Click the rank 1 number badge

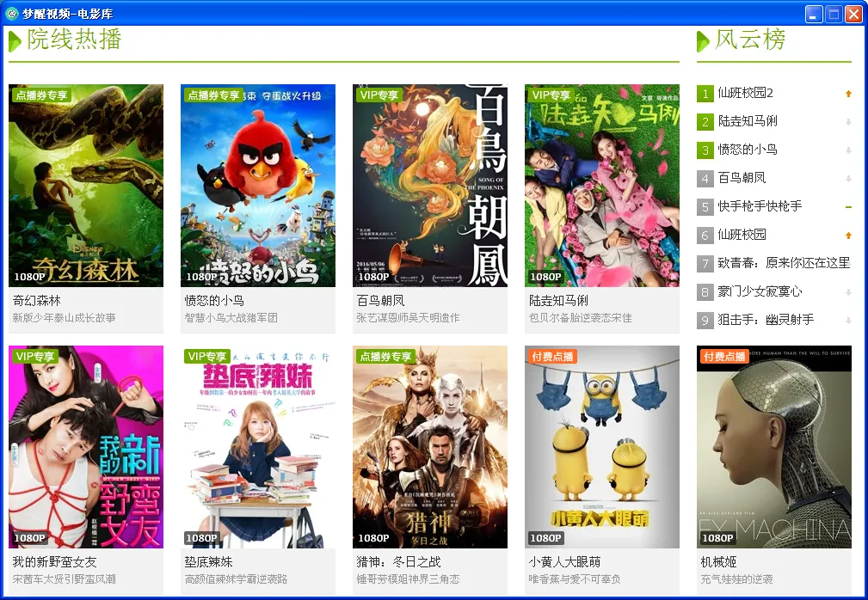(x=705, y=94)
